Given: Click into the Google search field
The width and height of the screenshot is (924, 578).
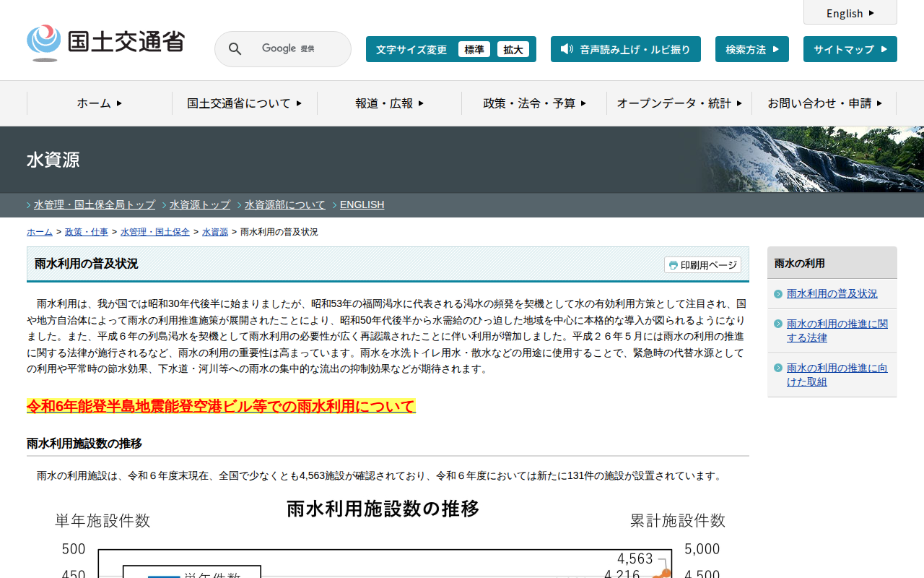Looking at the screenshot, I should (296, 49).
